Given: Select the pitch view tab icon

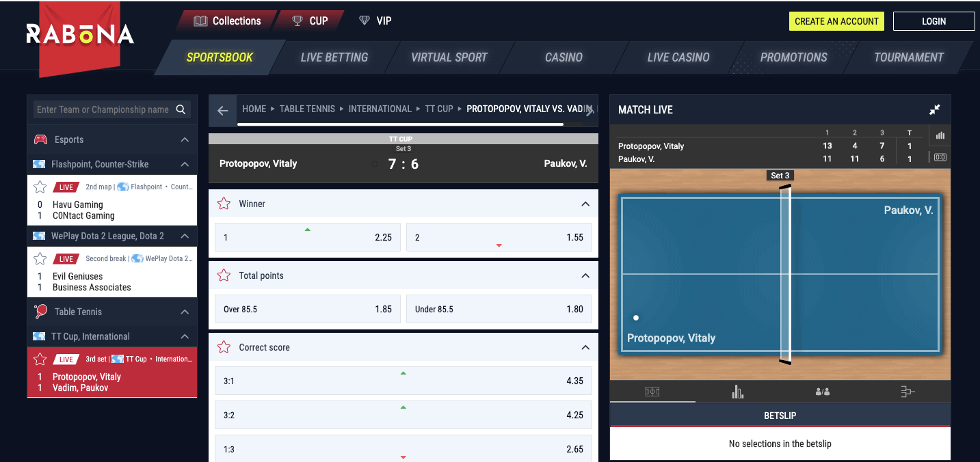Looking at the screenshot, I should pos(652,392).
